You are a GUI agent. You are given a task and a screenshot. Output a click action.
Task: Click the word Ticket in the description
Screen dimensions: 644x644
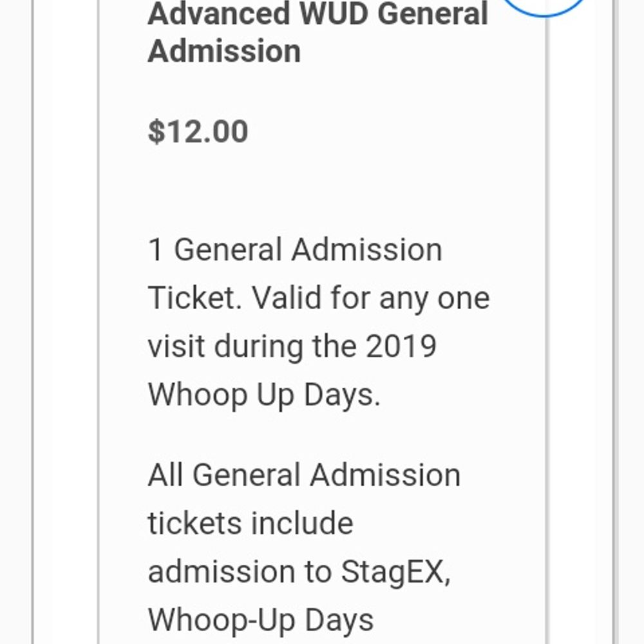click(x=191, y=298)
